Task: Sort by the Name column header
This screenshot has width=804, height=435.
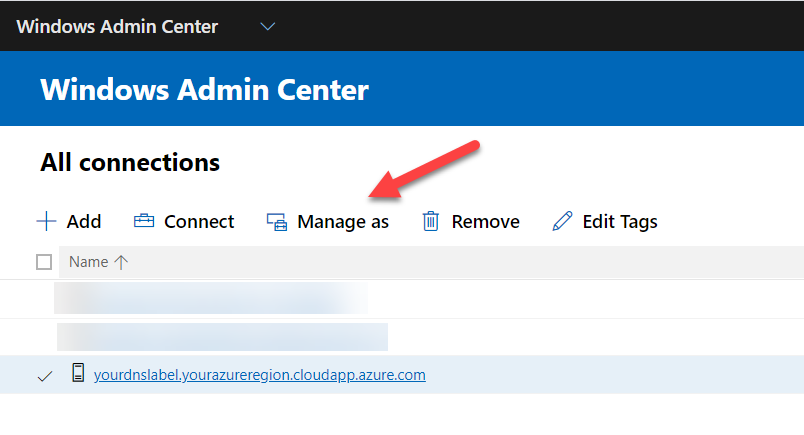Action: click(x=89, y=262)
